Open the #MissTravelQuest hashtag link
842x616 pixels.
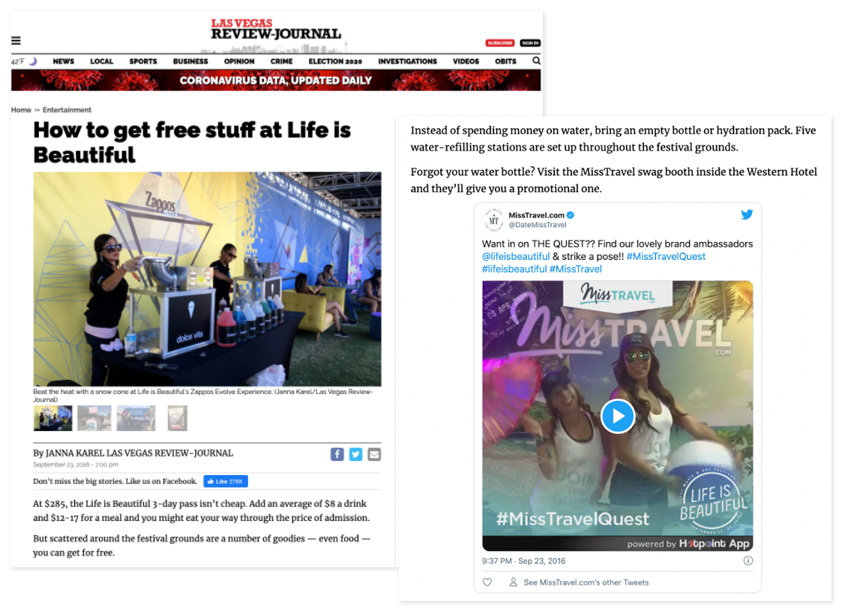coord(666,256)
